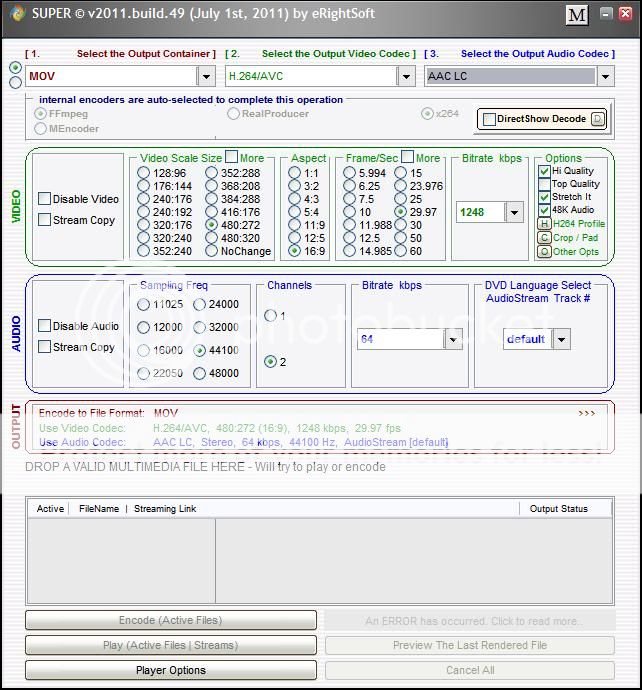This screenshot has width=642, height=690.
Task: Toggle the Top Quality option
Action: [x=544, y=184]
